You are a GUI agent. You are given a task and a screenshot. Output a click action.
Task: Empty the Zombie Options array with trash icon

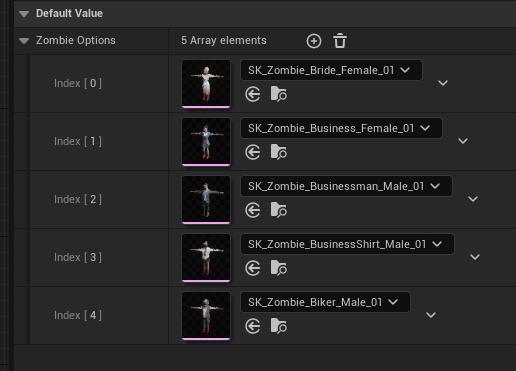(x=340, y=41)
